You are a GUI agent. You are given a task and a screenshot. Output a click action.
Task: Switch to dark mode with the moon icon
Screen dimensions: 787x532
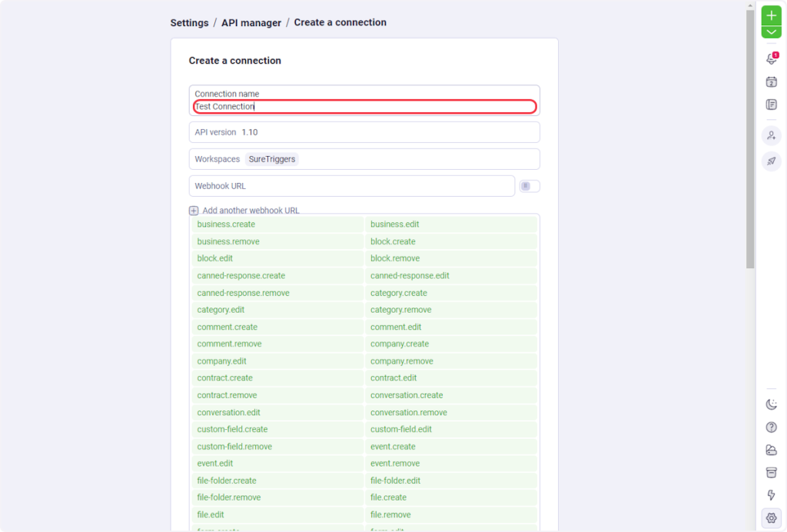771,404
